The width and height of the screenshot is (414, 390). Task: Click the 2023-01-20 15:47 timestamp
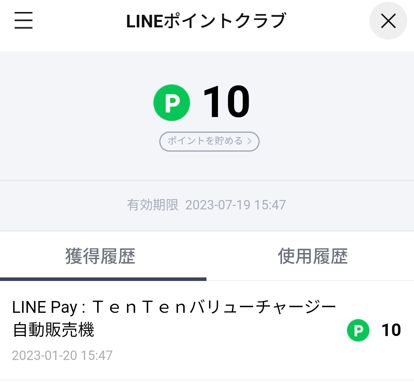(x=62, y=355)
